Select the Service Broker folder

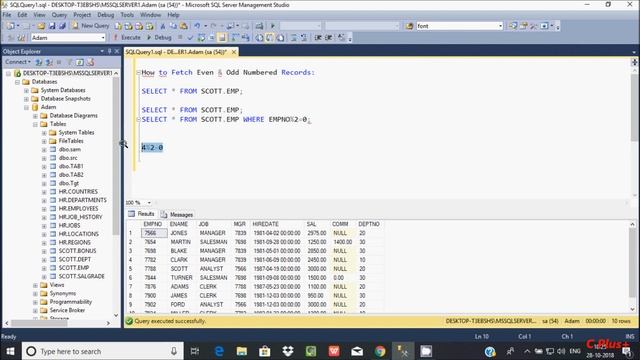[67, 310]
